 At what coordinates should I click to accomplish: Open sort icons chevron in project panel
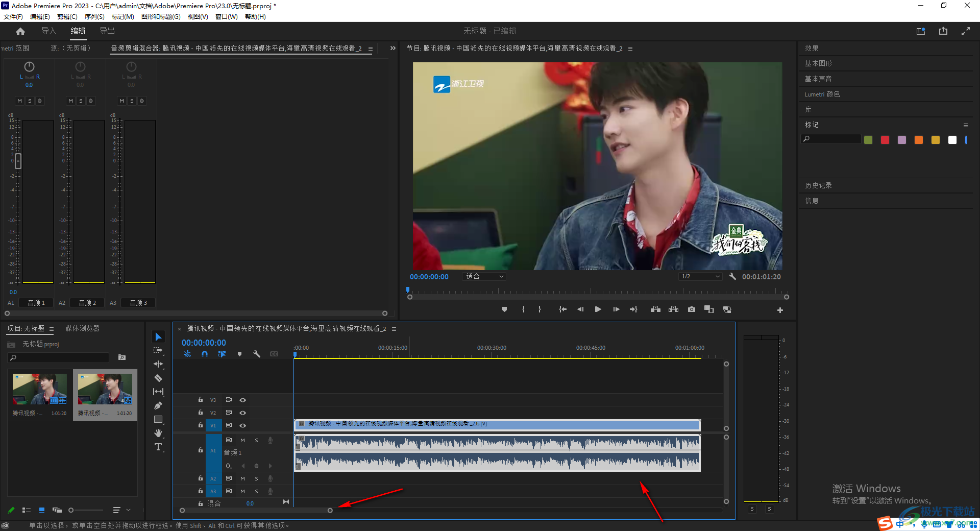click(128, 510)
